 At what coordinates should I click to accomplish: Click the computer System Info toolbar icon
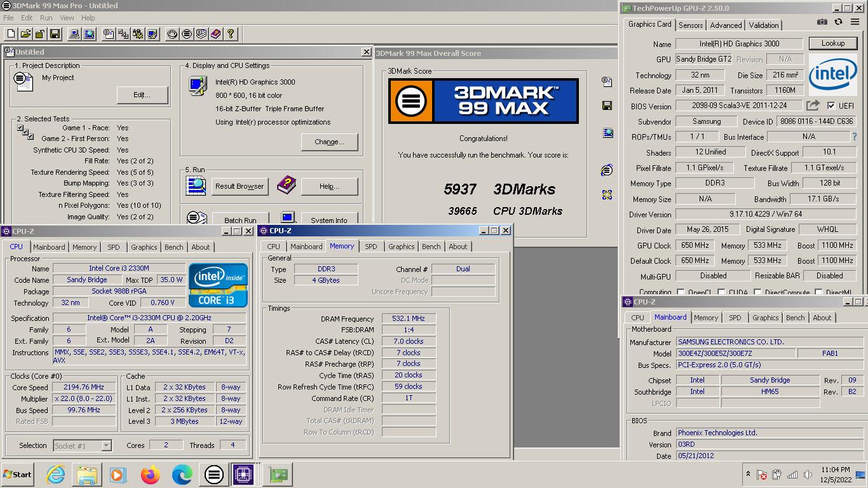tap(75, 34)
